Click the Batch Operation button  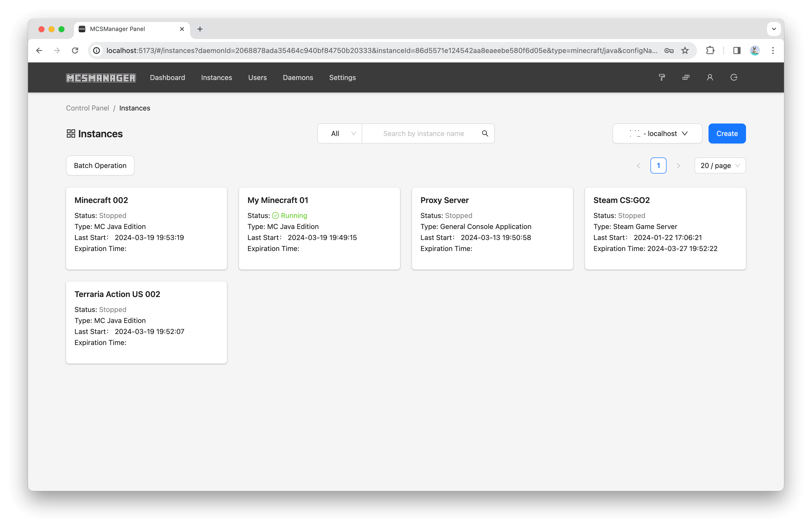pyautogui.click(x=100, y=165)
